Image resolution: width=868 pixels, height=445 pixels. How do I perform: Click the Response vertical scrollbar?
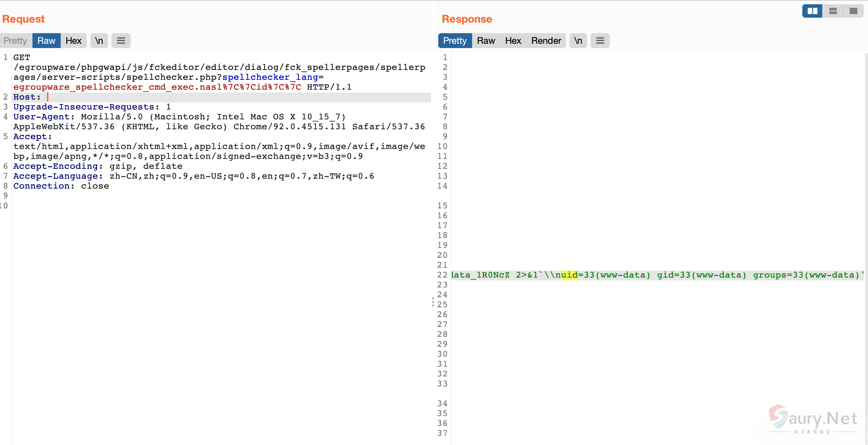point(866,247)
